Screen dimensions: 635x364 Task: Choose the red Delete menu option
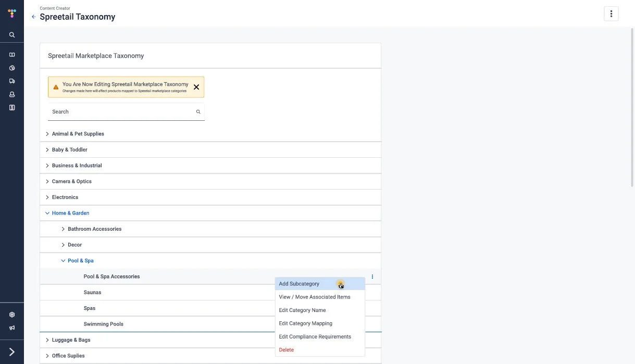click(x=320, y=350)
